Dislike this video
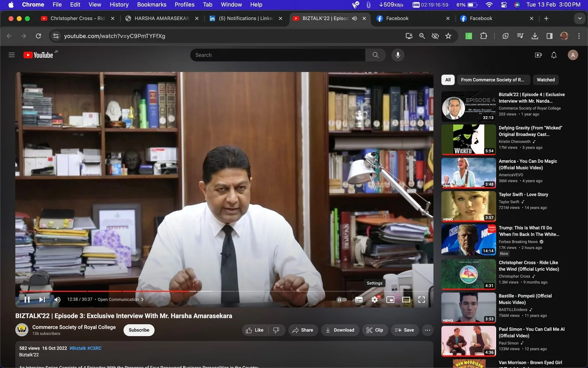The height and width of the screenshot is (368, 588). [276, 330]
